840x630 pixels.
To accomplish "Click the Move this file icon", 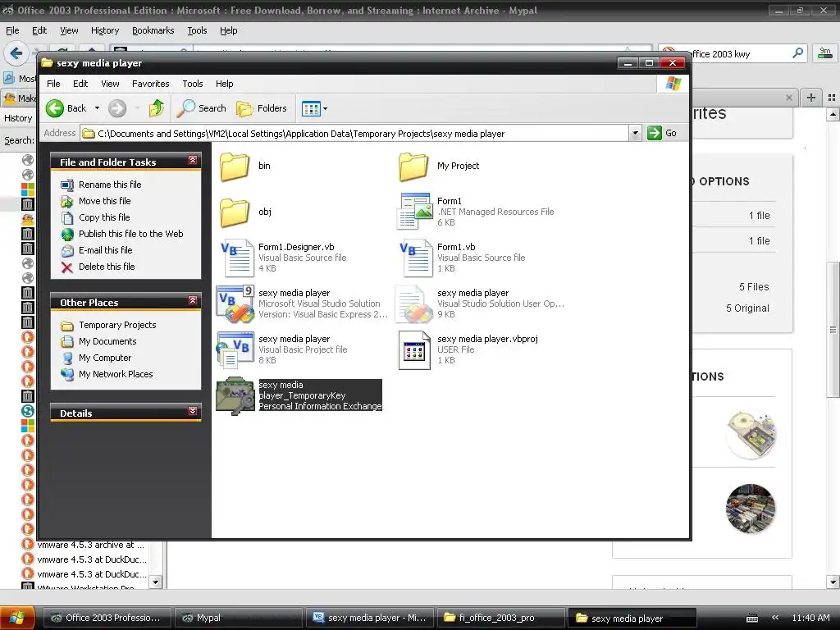I will pos(67,202).
